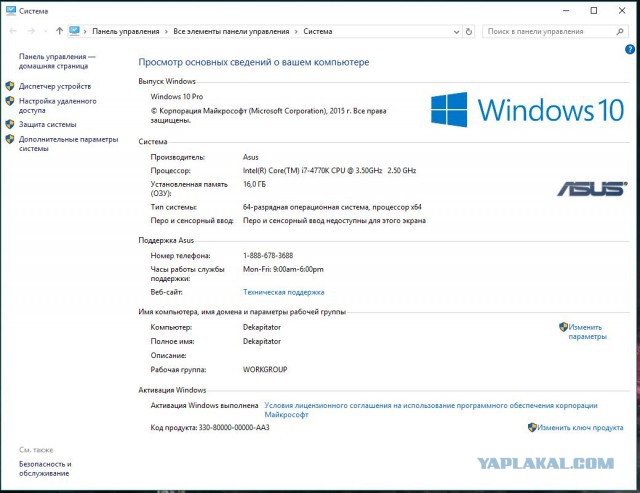
Task: Click 'Активация Windows выполнена' status text
Action: point(204,405)
